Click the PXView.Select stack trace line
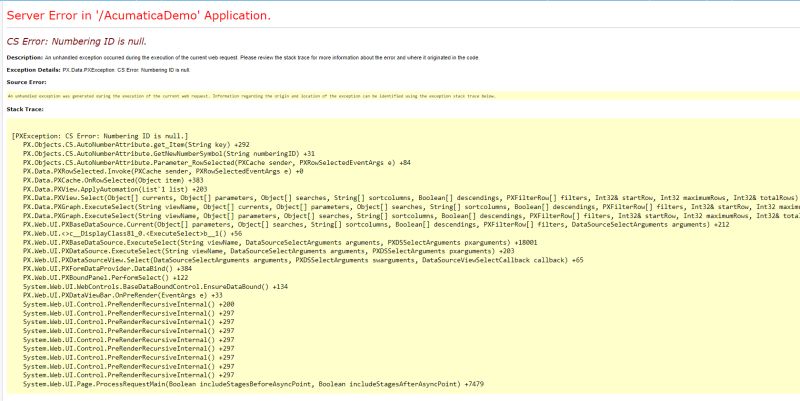Image resolution: width=800 pixels, height=401 pixels. tap(411, 198)
